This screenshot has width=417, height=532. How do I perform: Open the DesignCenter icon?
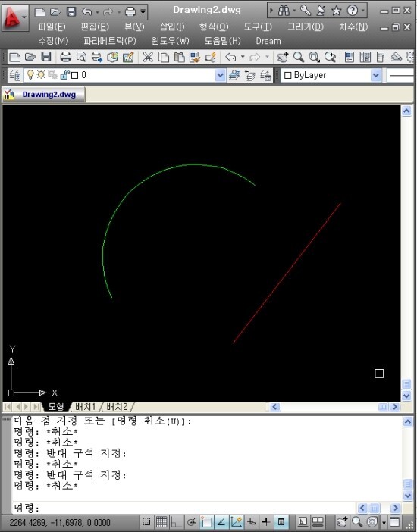point(365,57)
